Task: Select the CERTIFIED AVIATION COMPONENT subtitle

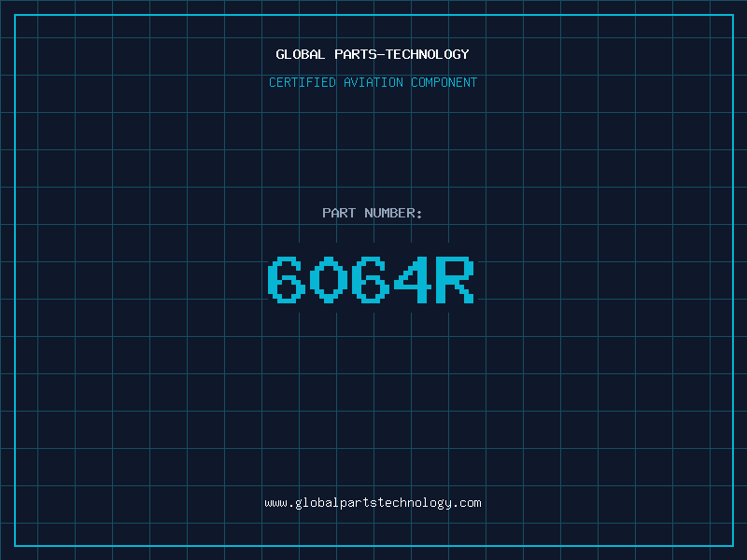Action: coord(373,82)
